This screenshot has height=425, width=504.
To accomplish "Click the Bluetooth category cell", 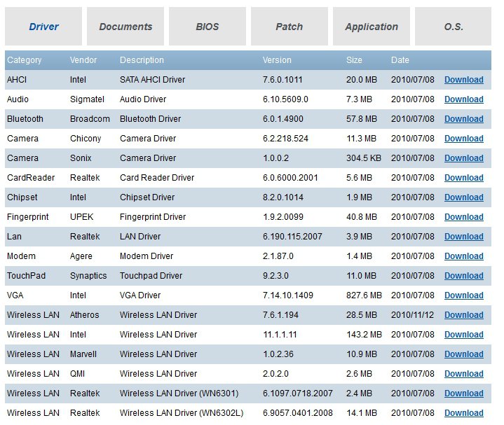I will pos(25,119).
